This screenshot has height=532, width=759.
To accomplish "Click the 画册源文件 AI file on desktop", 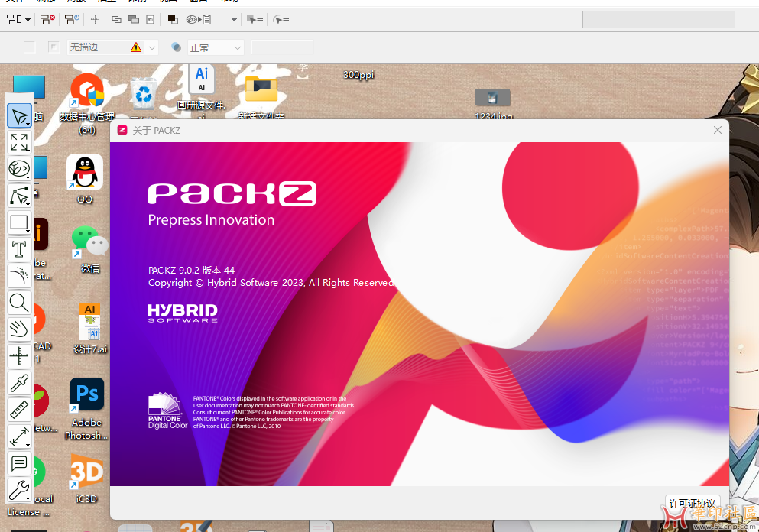I will tap(201, 92).
